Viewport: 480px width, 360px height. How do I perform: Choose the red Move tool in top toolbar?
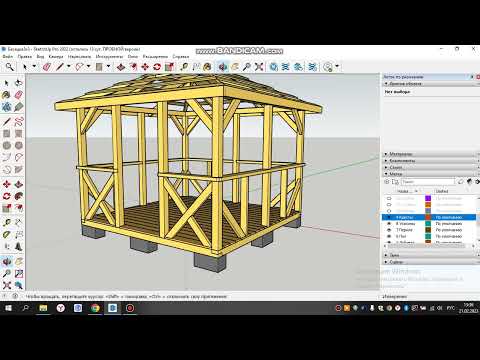click(x=145, y=67)
